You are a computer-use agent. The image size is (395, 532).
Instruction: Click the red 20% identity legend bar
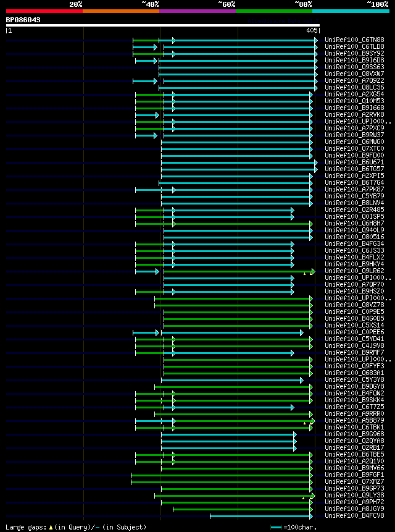tap(44, 11)
